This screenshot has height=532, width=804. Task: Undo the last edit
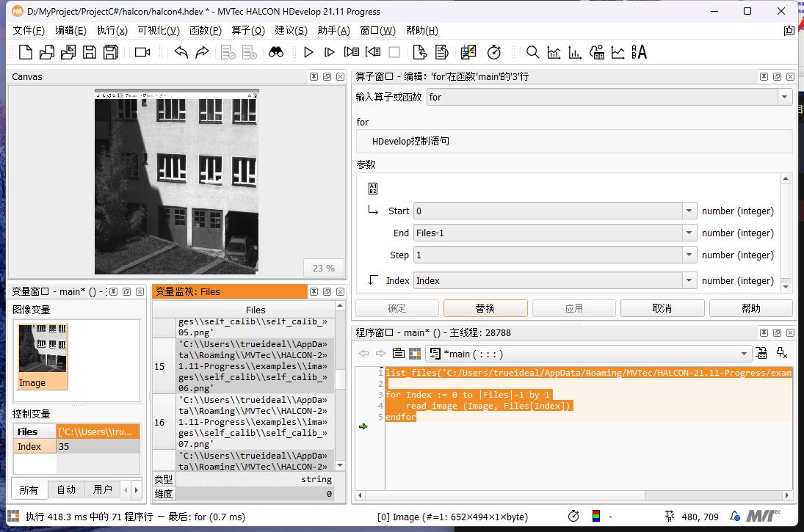tap(182, 51)
